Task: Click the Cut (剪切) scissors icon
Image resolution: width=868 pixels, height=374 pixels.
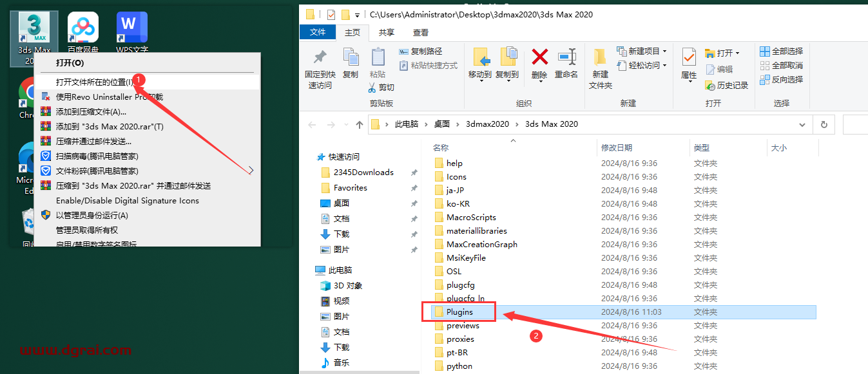Action: (373, 87)
